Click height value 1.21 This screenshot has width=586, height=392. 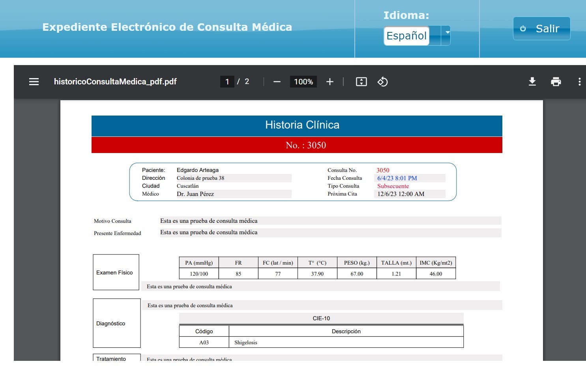coord(396,274)
